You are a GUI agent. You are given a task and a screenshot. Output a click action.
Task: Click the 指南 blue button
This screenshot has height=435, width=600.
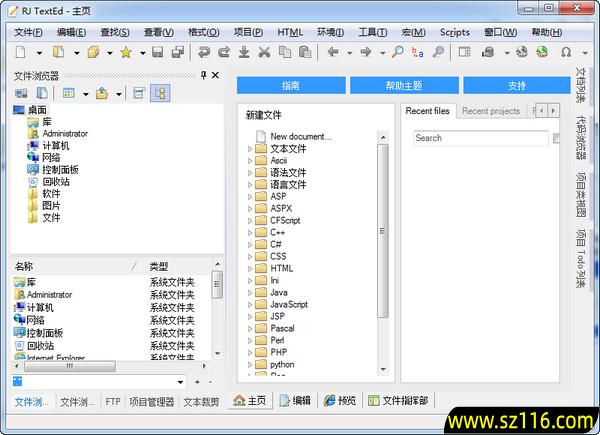291,85
